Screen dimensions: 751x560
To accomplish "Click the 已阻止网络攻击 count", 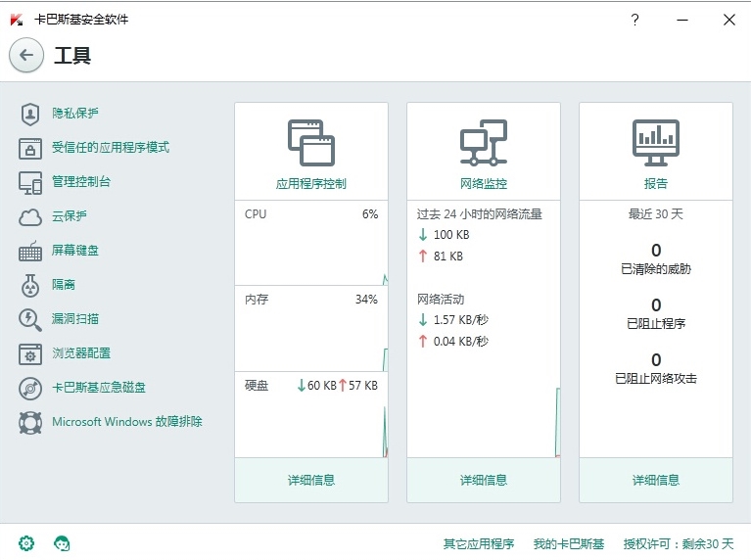I will (656, 359).
